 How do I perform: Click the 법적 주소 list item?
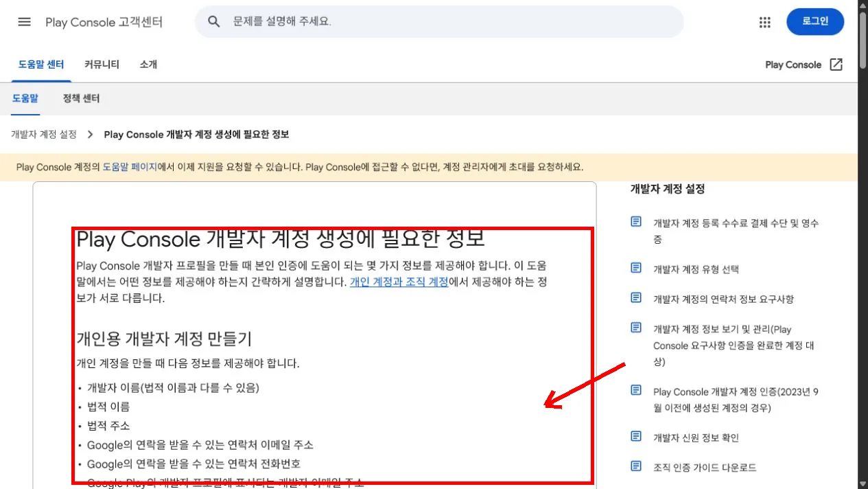(108, 426)
